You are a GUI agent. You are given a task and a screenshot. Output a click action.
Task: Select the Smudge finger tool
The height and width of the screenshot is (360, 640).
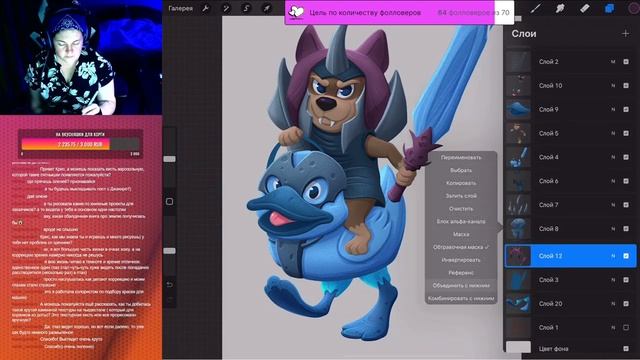point(560,8)
